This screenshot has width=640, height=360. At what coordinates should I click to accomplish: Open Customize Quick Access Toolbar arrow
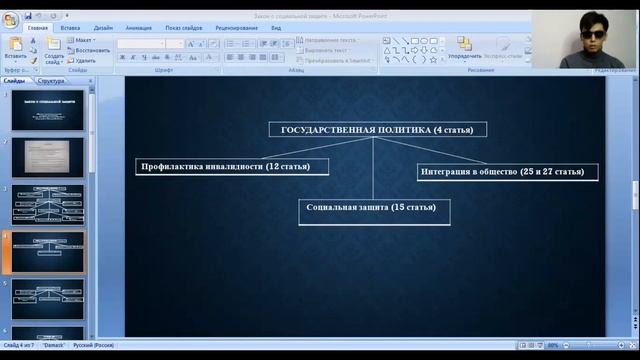tap(67, 16)
